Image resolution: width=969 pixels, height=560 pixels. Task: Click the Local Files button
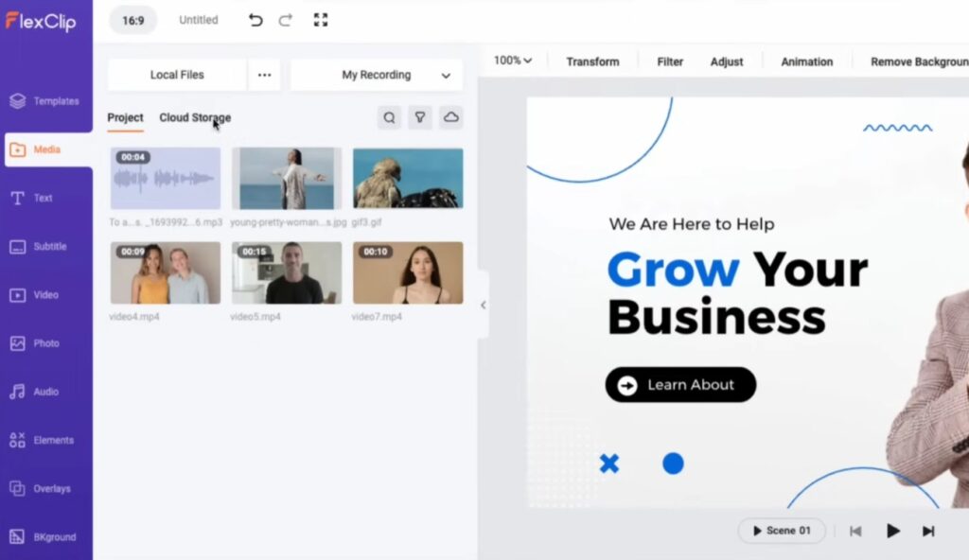176,75
